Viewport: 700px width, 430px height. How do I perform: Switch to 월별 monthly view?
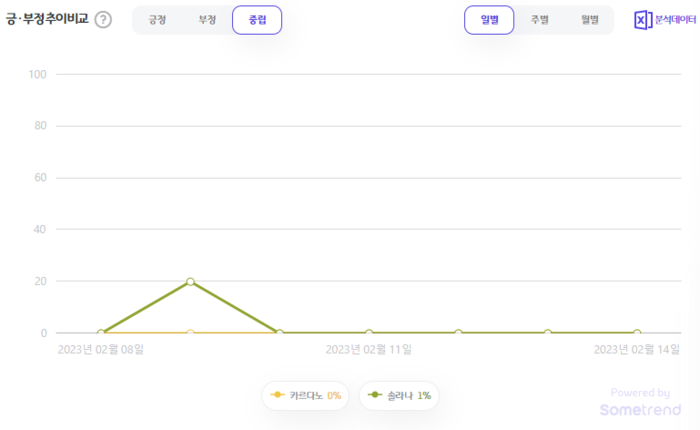[x=589, y=20]
